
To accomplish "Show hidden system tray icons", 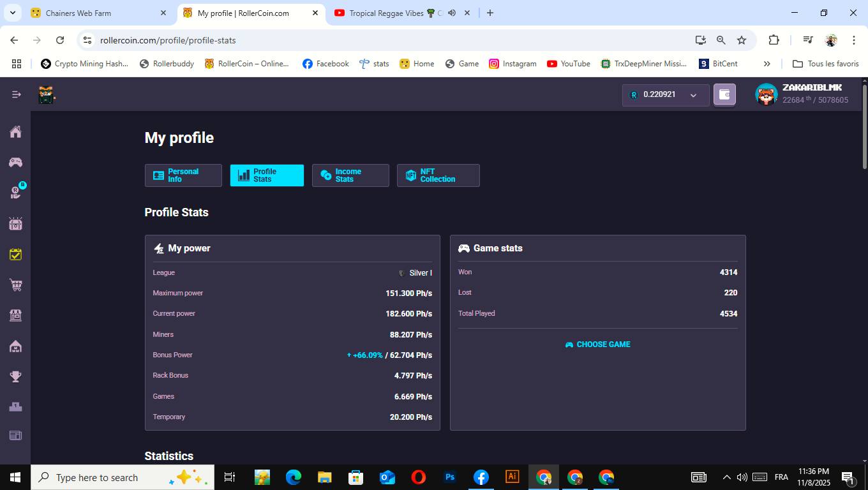I will click(x=726, y=477).
